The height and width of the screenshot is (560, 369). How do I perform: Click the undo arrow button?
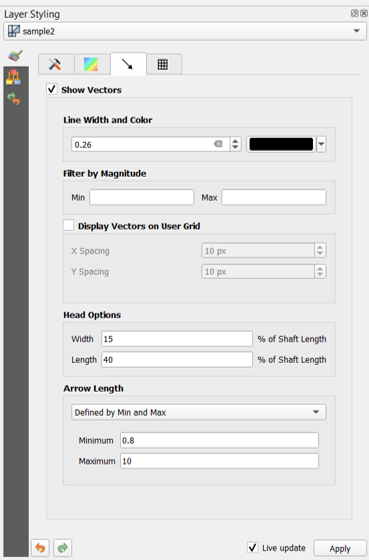pos(40,548)
